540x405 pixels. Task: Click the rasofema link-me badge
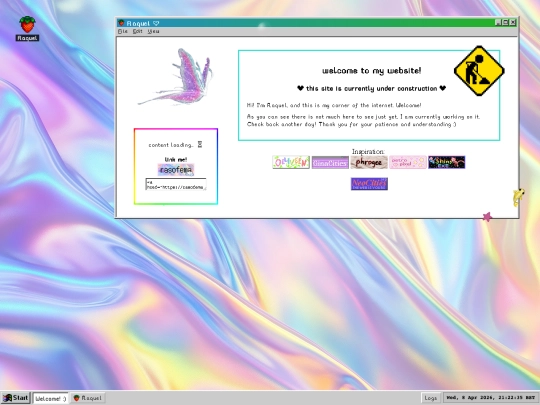point(176,170)
